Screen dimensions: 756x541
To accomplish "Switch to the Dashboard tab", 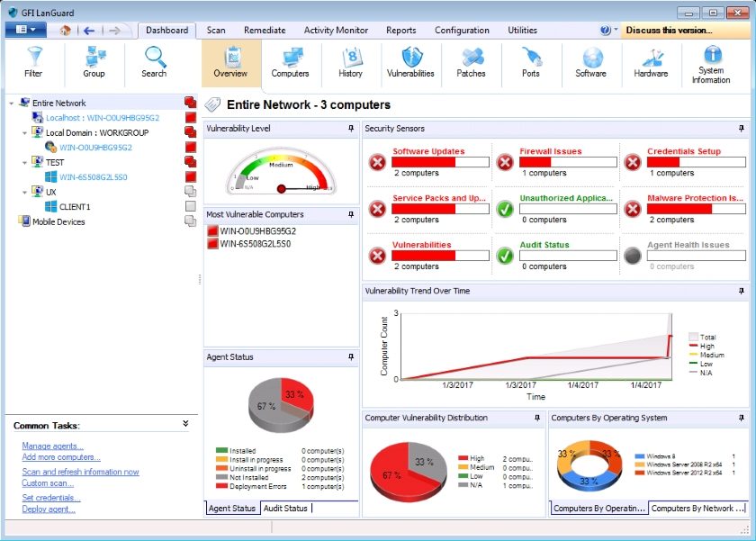I will [166, 30].
